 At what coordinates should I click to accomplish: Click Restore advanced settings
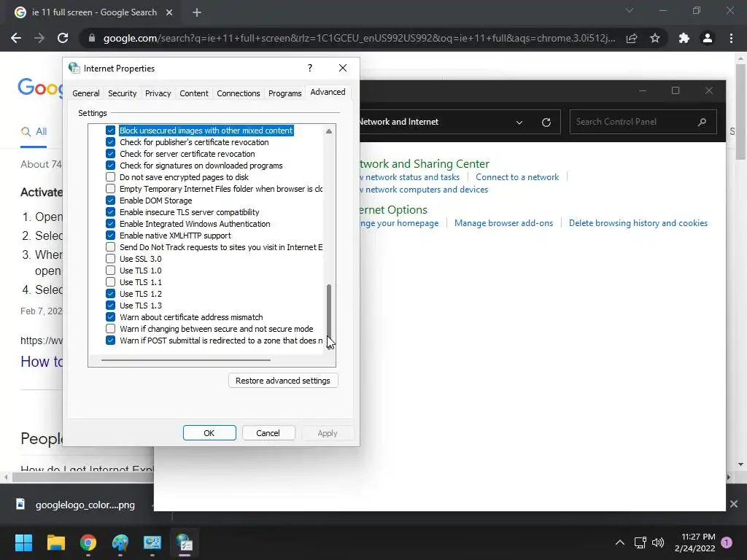pyautogui.click(x=283, y=381)
